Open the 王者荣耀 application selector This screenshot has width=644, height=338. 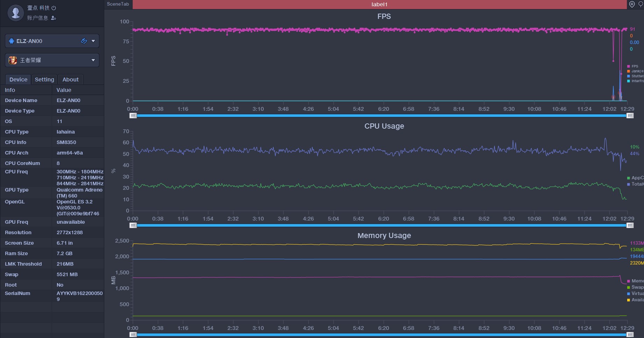coord(52,60)
